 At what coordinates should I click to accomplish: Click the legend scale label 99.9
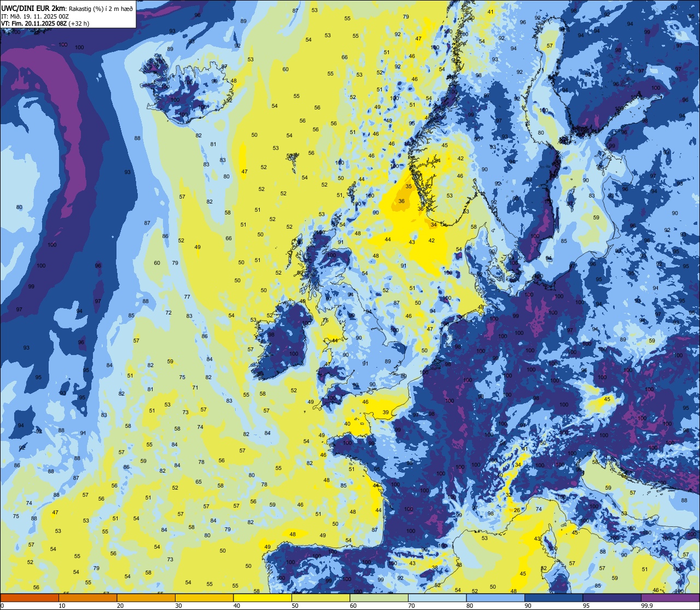click(x=647, y=606)
